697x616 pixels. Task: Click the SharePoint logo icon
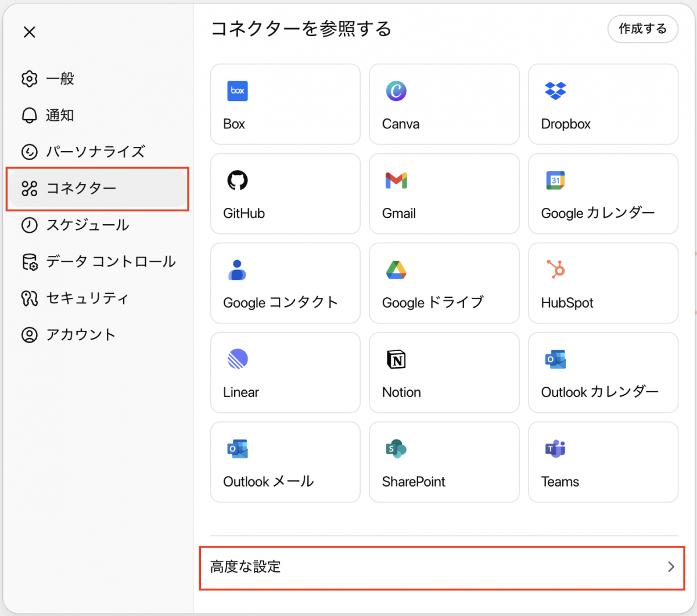pos(396,449)
